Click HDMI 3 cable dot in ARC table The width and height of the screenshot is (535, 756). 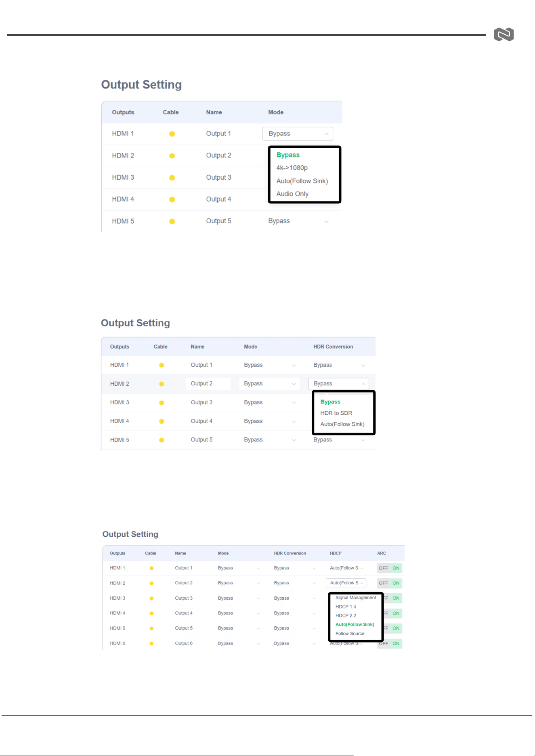point(151,598)
